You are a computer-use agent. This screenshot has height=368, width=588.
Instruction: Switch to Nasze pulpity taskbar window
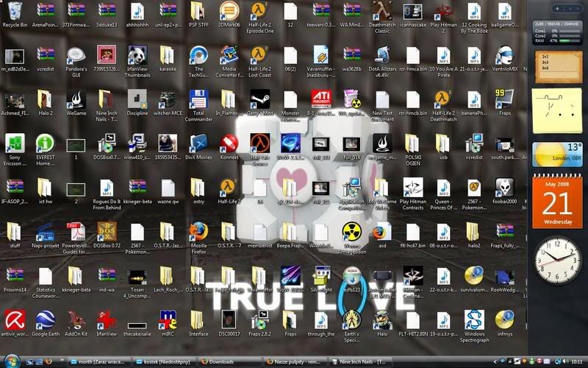(295, 362)
